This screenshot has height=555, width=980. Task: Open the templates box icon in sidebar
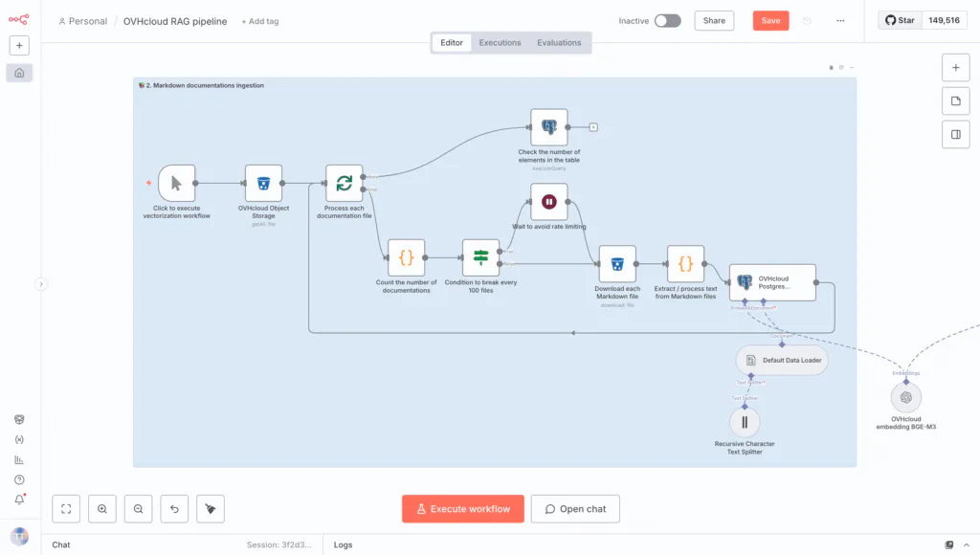click(19, 419)
